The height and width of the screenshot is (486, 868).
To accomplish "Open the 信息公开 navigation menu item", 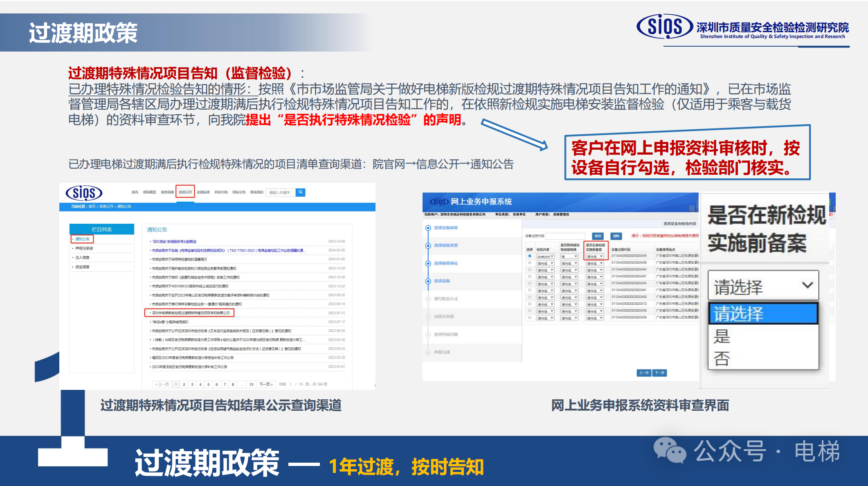I will click(x=185, y=192).
